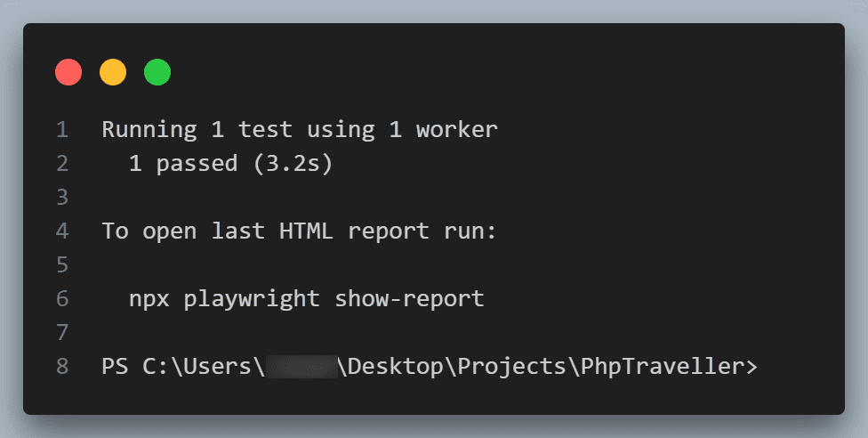Click the green maximize dot
Image resolution: width=868 pixels, height=438 pixels.
click(x=157, y=72)
